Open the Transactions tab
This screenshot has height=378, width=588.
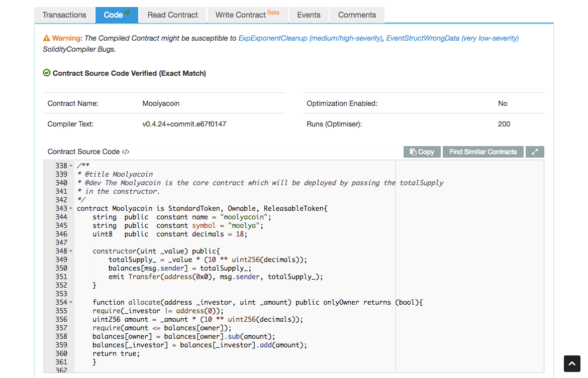tap(64, 15)
